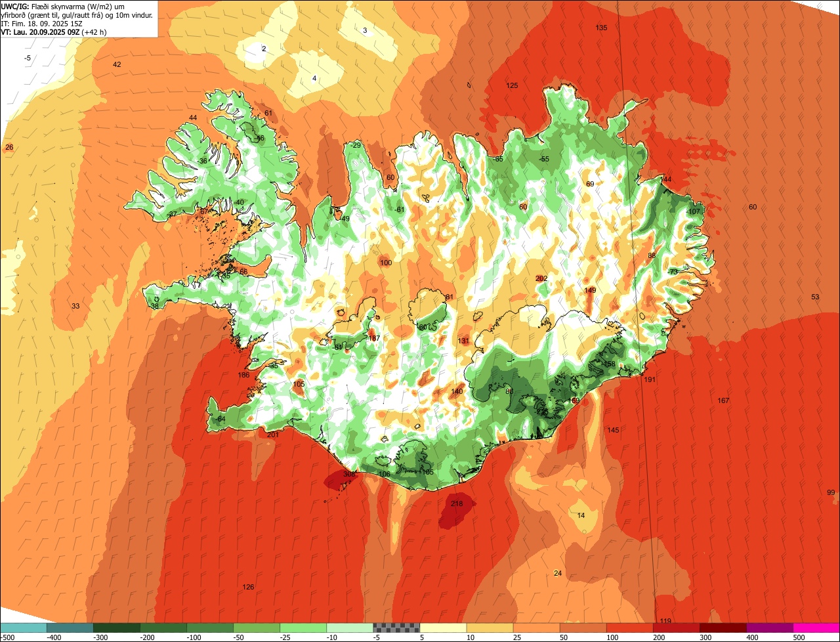Click the map value '24' in the southern sea
Screen dimensions: 840x642
point(558,573)
